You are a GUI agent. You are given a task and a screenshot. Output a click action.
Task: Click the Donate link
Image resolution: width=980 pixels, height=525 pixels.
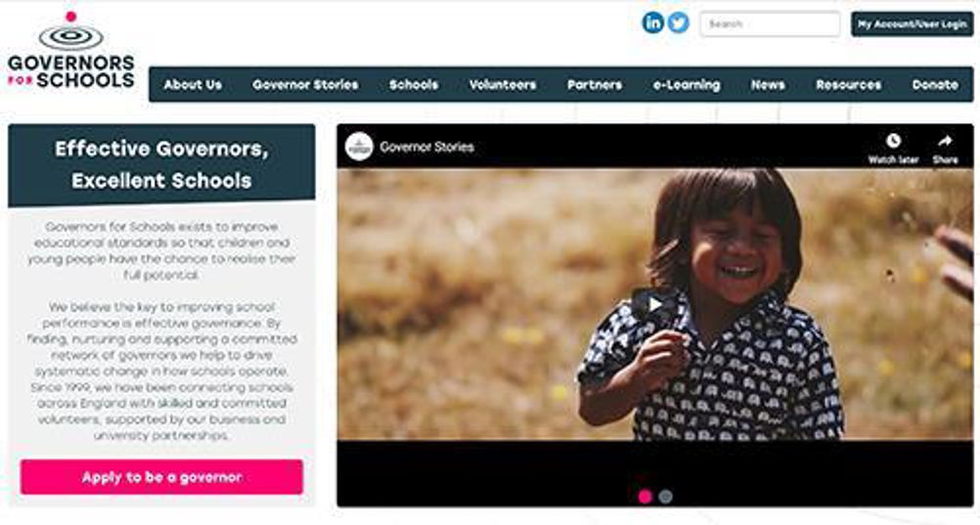935,84
